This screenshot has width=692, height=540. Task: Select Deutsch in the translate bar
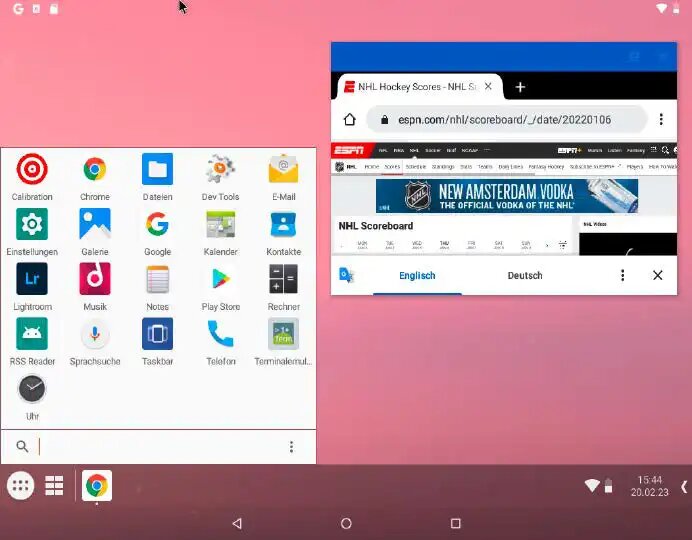click(525, 275)
